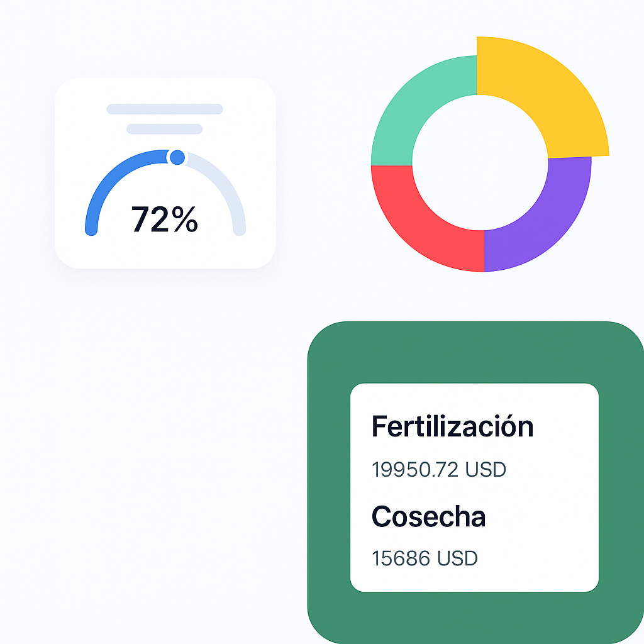Viewport: 644px width, 644px height.
Task: Click the 72% gauge value text
Action: (165, 219)
